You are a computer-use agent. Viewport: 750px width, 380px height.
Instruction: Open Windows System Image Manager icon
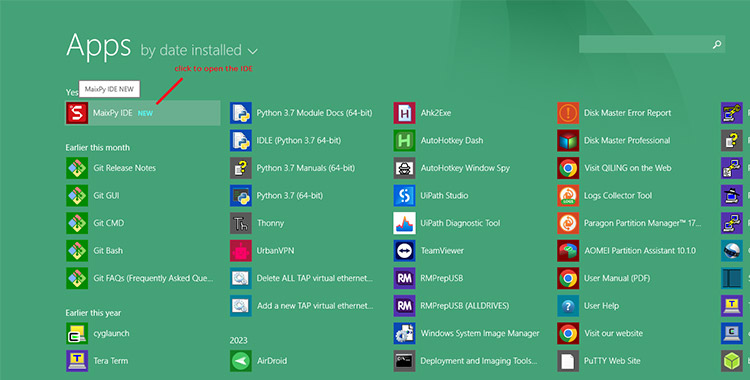404,333
